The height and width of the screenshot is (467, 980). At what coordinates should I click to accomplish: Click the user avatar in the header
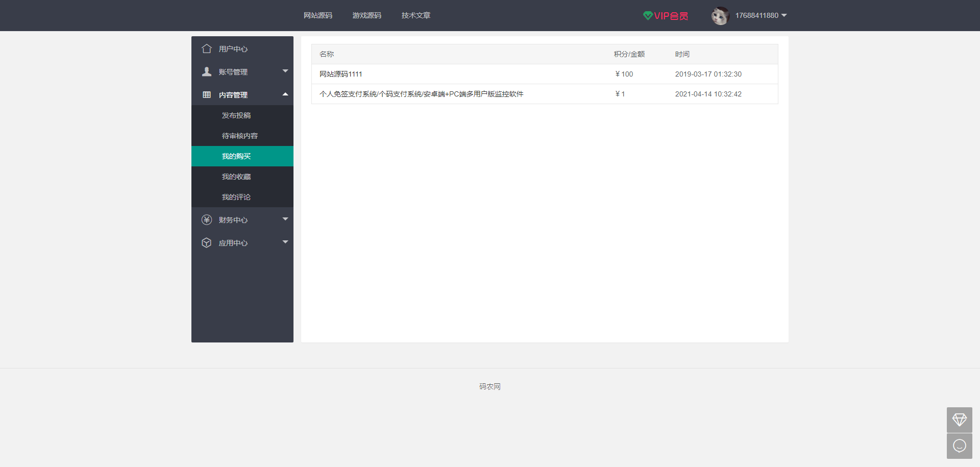click(720, 15)
